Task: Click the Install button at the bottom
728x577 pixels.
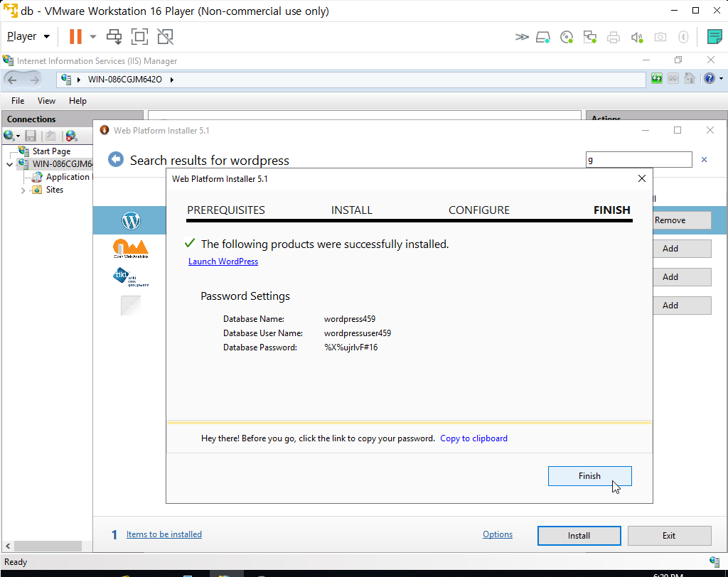Action: [x=579, y=536]
